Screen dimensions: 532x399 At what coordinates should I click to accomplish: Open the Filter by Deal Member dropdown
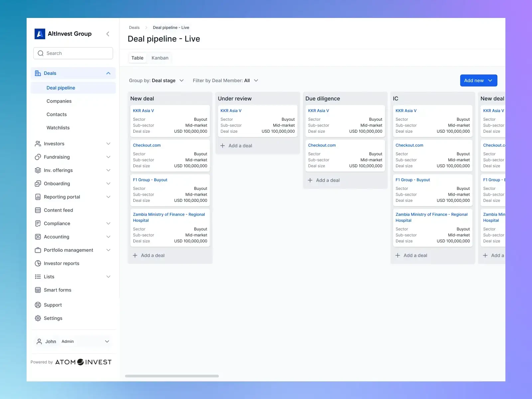coord(256,80)
